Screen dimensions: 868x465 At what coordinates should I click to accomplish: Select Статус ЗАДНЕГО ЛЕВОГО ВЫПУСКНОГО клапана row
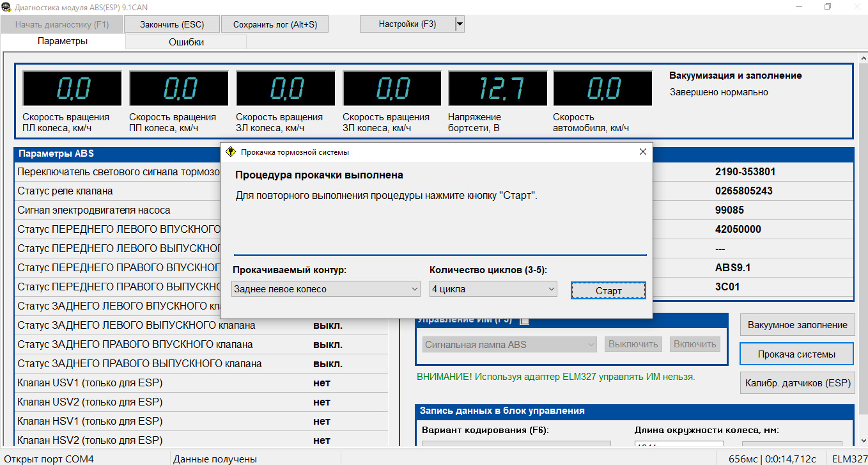click(x=201, y=325)
